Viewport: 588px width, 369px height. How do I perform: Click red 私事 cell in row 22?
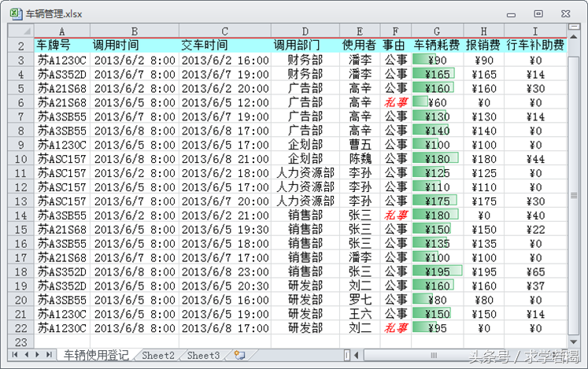pos(396,328)
